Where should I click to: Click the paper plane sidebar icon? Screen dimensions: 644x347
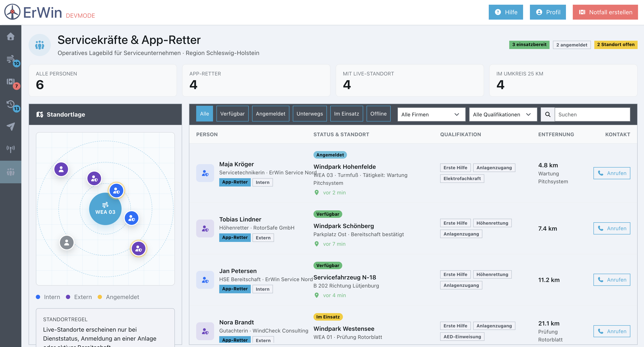10,126
